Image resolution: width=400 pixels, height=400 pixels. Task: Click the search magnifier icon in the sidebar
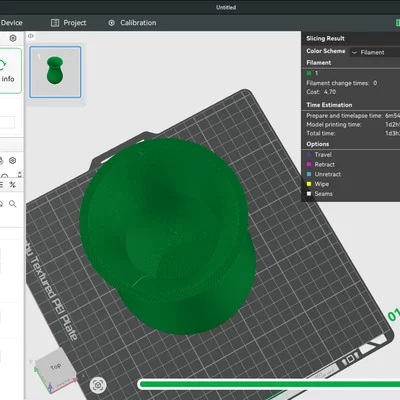coord(13,204)
